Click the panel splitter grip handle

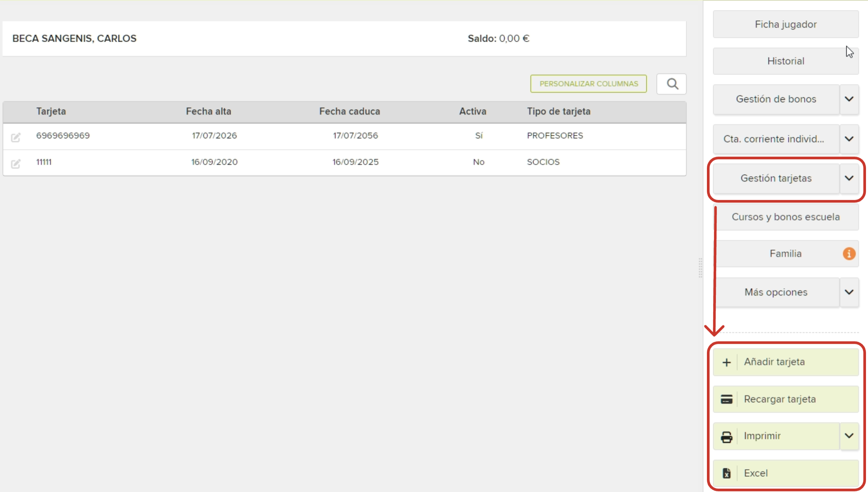701,268
